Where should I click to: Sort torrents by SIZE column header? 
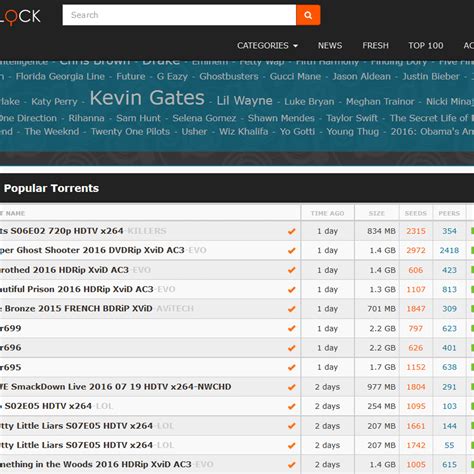tap(377, 213)
